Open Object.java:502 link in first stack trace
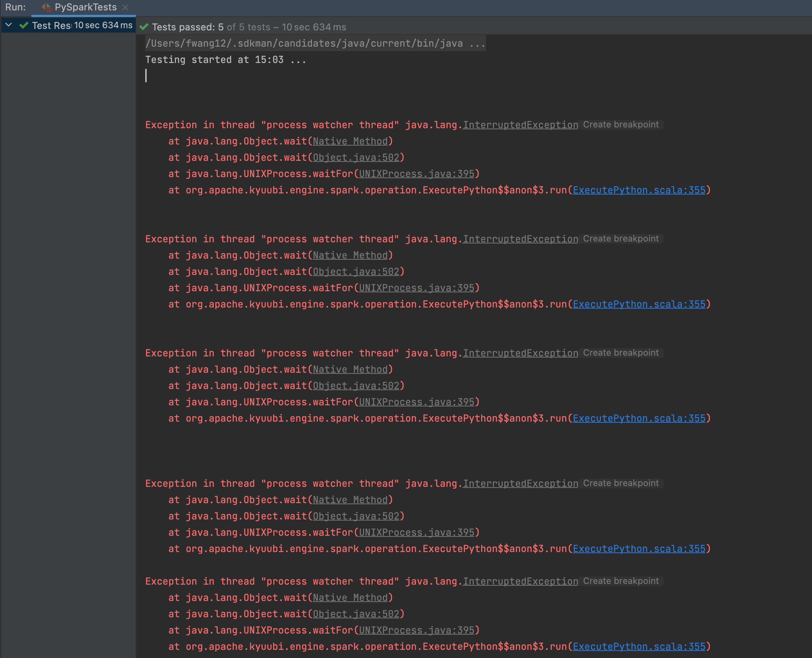812x658 pixels. [x=356, y=157]
